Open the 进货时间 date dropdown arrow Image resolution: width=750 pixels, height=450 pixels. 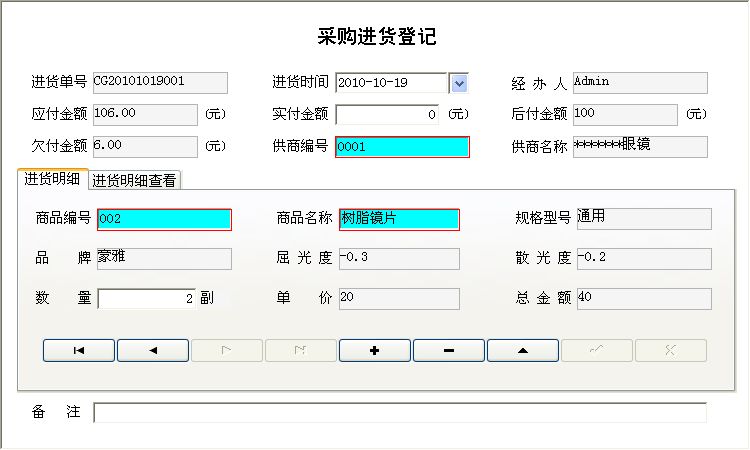459,83
